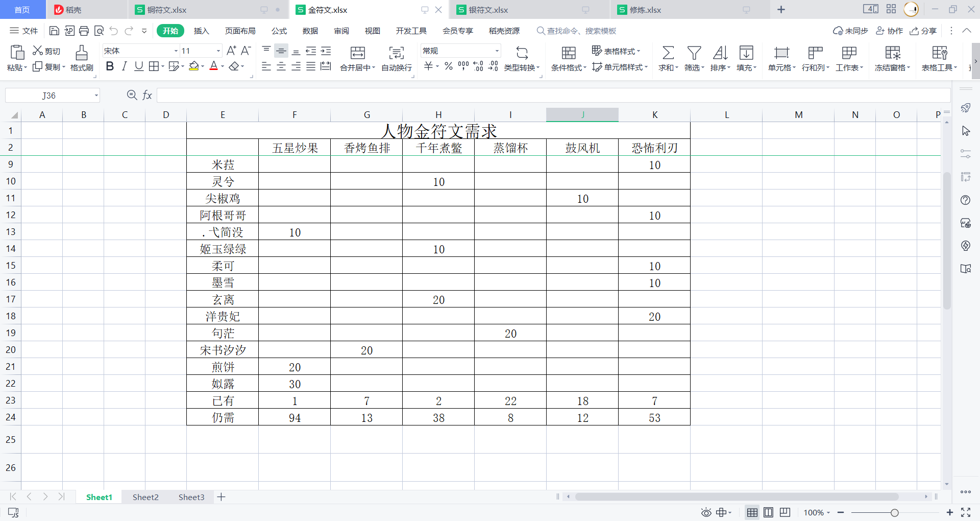Toggle middle vertical alignment

point(281,51)
